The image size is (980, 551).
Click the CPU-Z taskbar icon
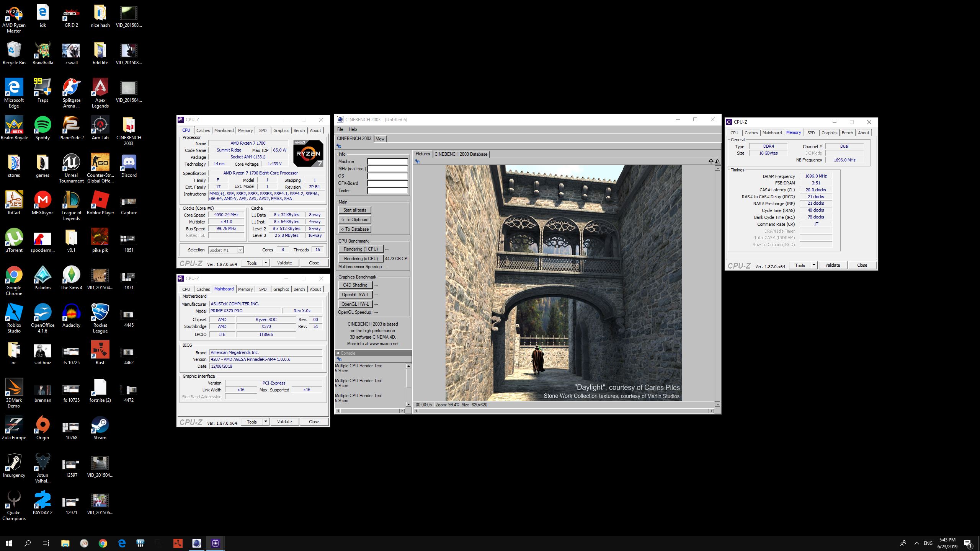coord(215,543)
